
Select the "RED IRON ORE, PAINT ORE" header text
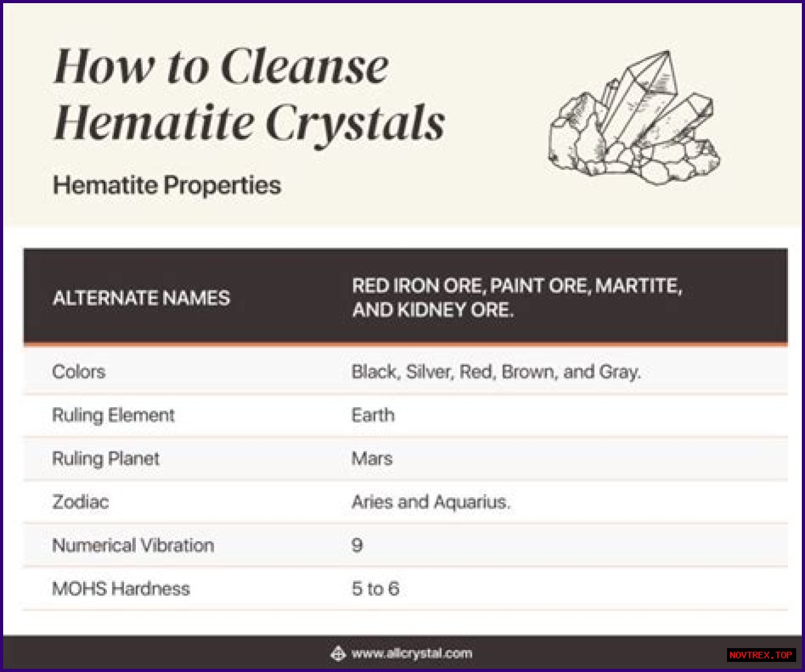point(516,297)
